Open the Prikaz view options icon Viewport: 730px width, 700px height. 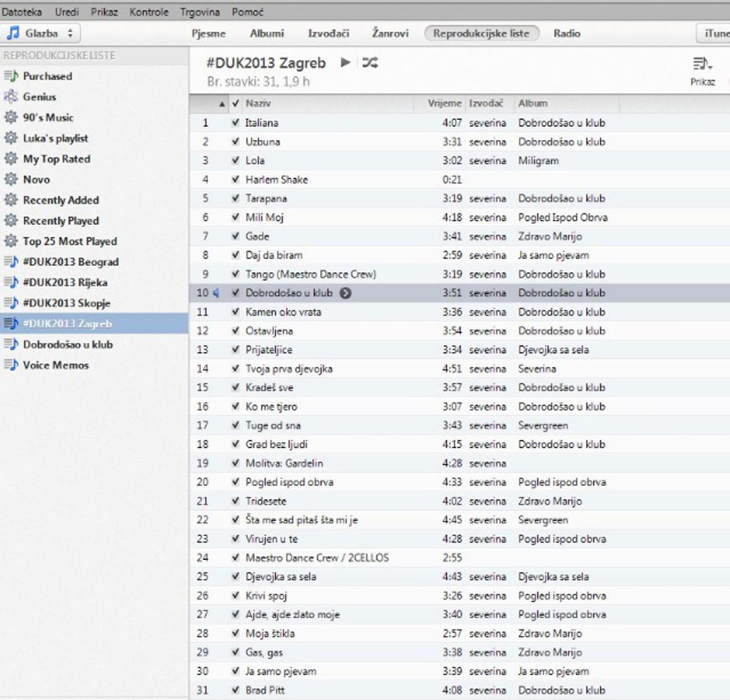click(702, 64)
